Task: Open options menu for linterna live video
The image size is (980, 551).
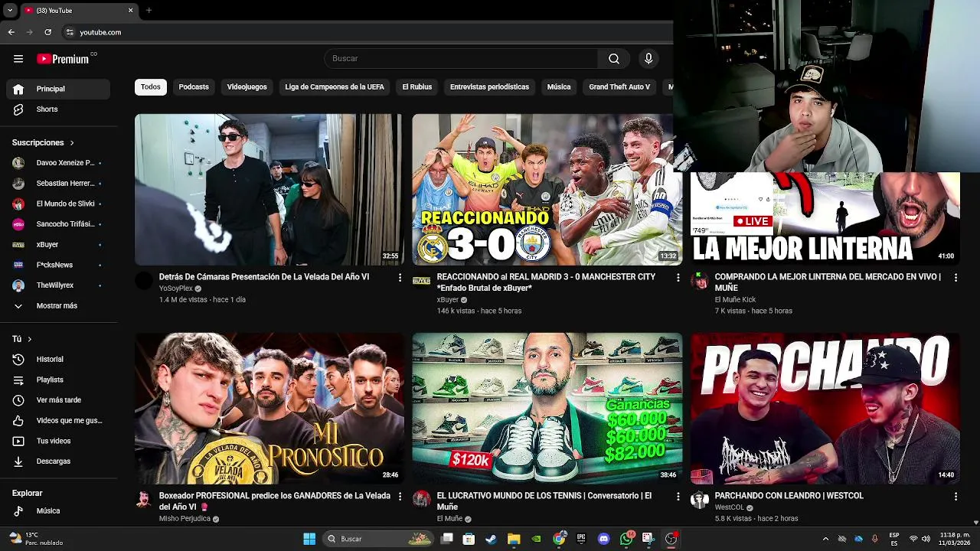Action: pos(955,278)
